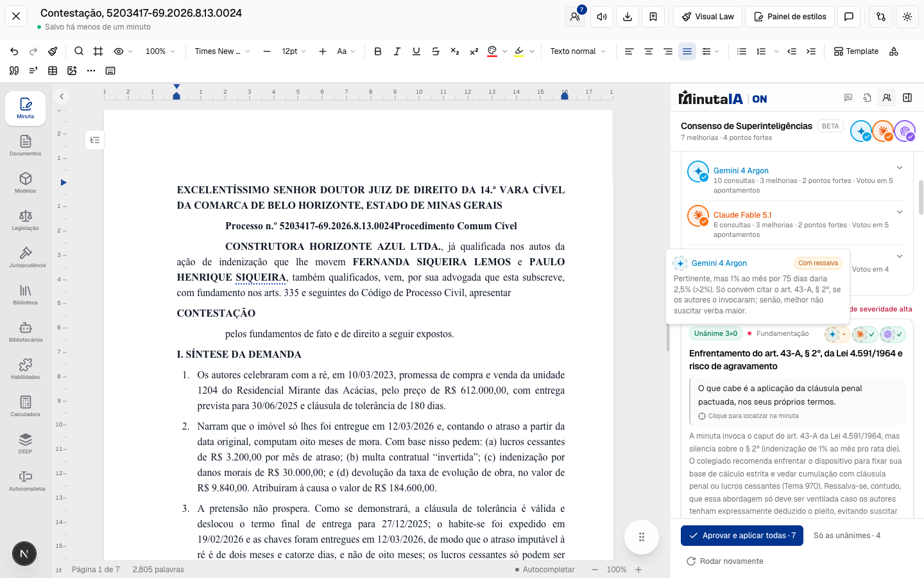Open the Modelos tab in left sidebar
The image size is (924, 578).
pyautogui.click(x=26, y=183)
